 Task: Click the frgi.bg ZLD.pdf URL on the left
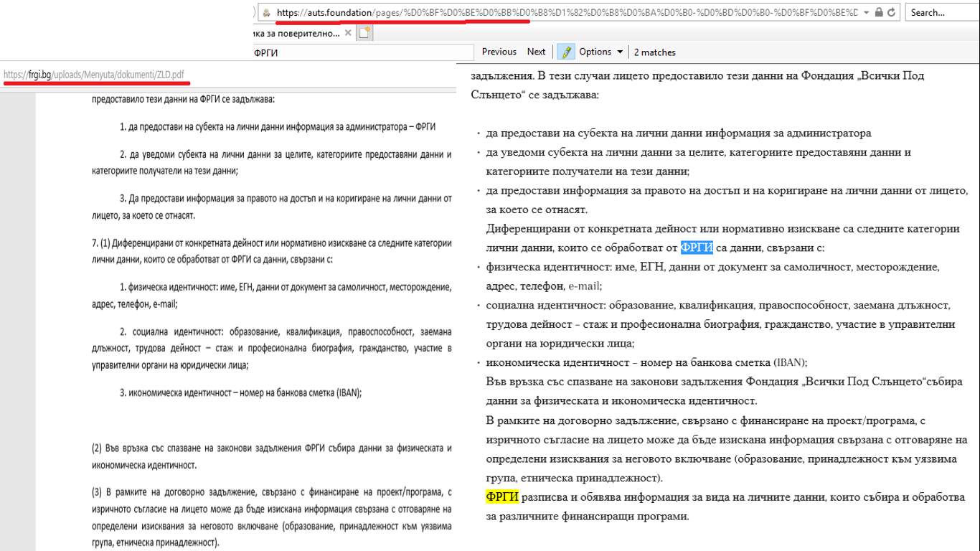click(94, 74)
